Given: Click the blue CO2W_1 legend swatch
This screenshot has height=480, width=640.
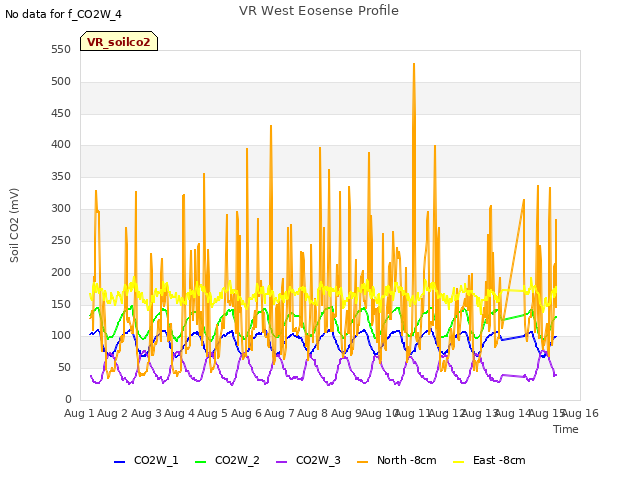Looking at the screenshot, I should (x=119, y=462).
